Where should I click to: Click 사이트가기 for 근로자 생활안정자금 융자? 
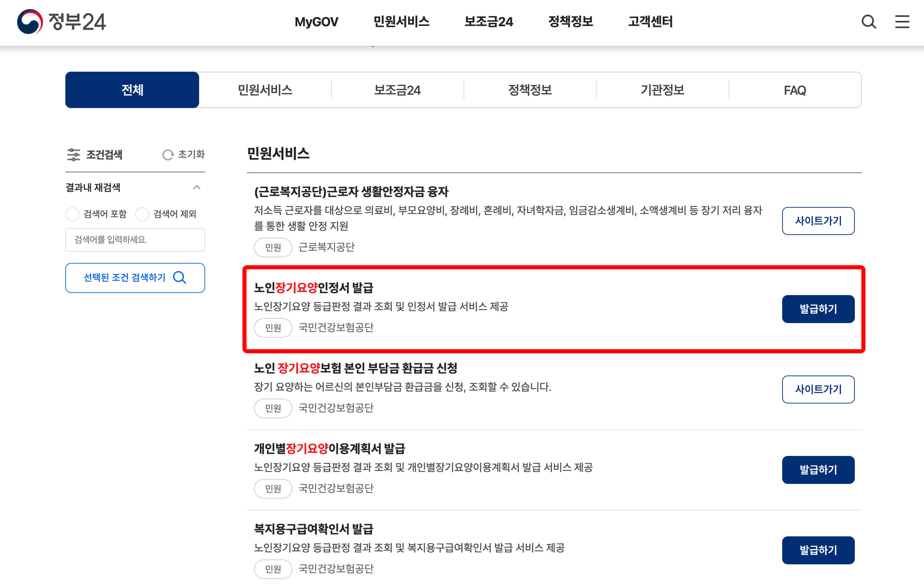[x=818, y=221]
